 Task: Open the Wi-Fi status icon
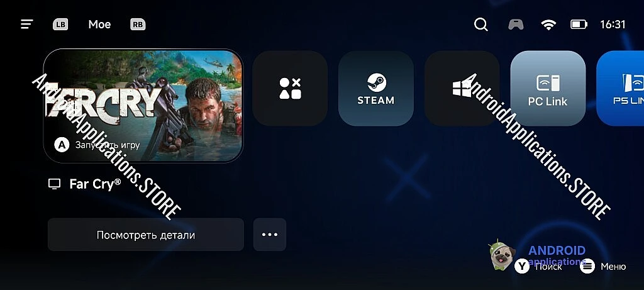pyautogui.click(x=548, y=25)
